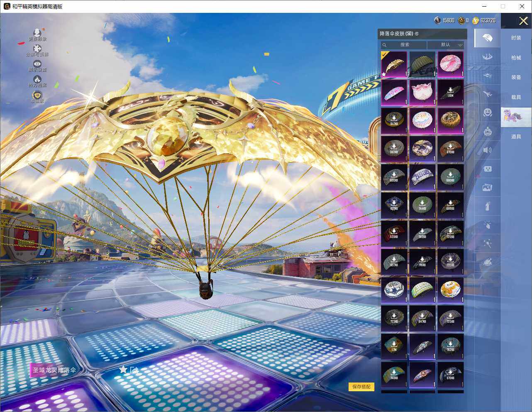Click the 降落伞皮肤 (50) panel title
The image size is (532, 412).
pyautogui.click(x=396, y=34)
